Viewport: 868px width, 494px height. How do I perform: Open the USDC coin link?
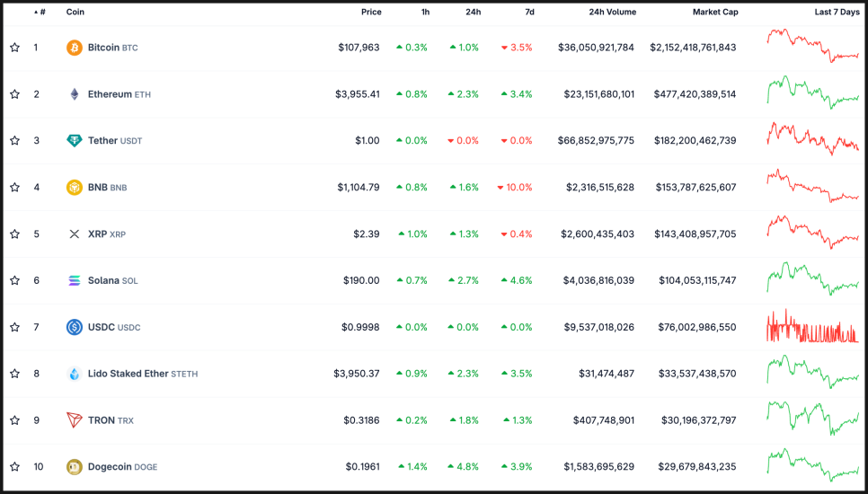pos(101,327)
